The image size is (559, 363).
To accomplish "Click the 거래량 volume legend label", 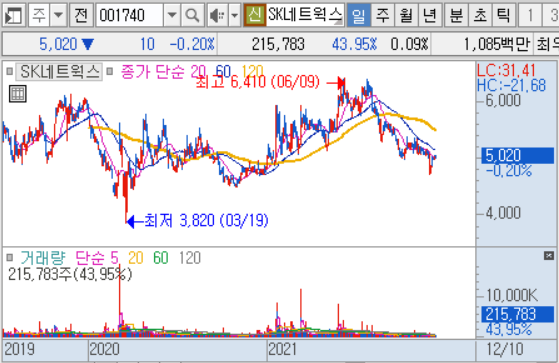I will [43, 258].
